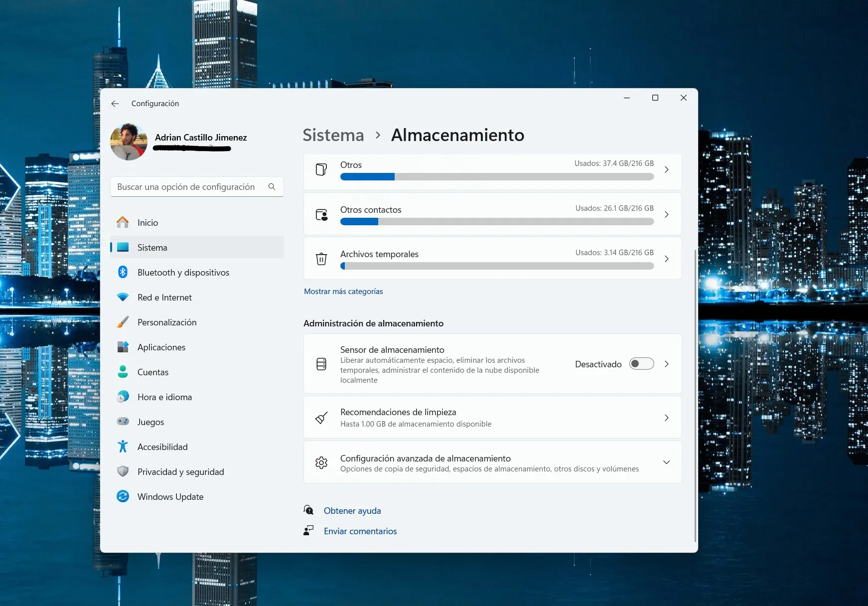Click the Enviar comentarios link

click(x=360, y=531)
